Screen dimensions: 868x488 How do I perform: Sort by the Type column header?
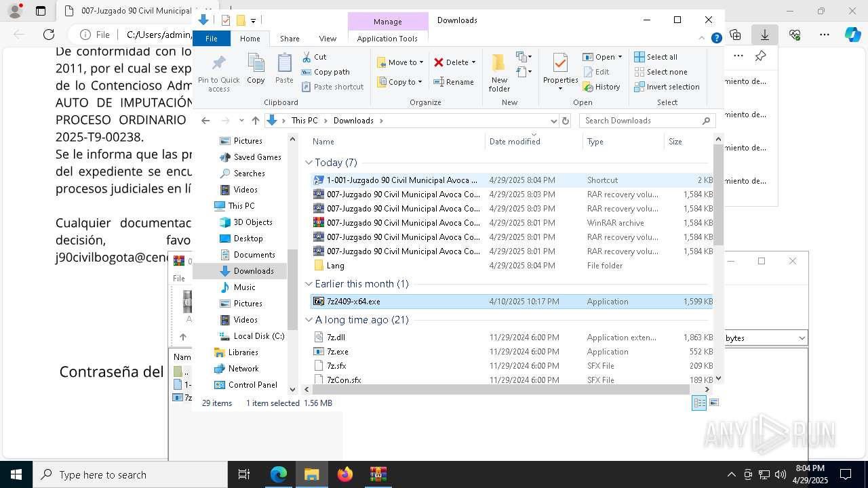tap(623, 141)
